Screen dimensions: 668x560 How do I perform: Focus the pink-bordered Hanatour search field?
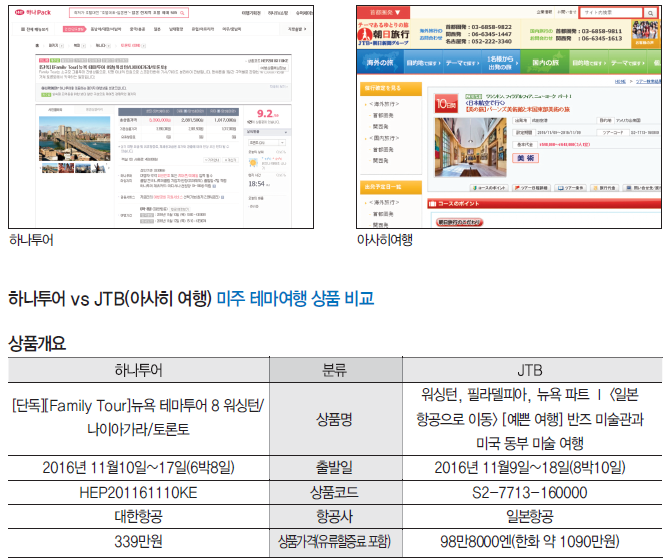[x=129, y=13]
